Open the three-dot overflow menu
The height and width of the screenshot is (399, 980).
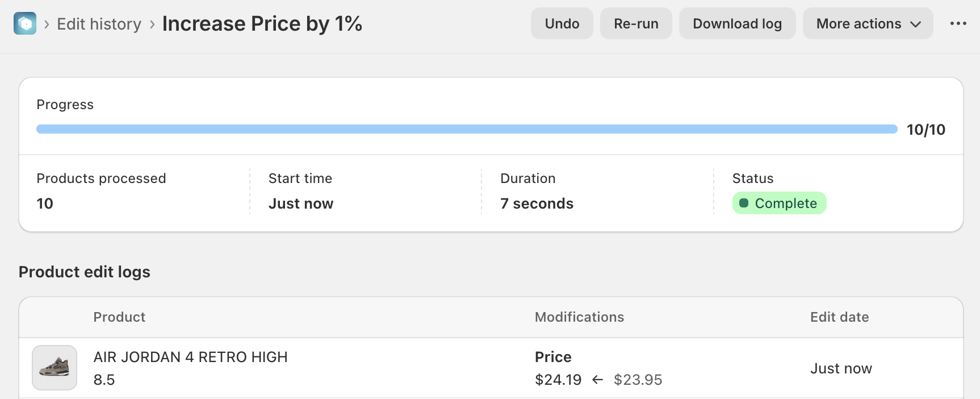(x=958, y=23)
